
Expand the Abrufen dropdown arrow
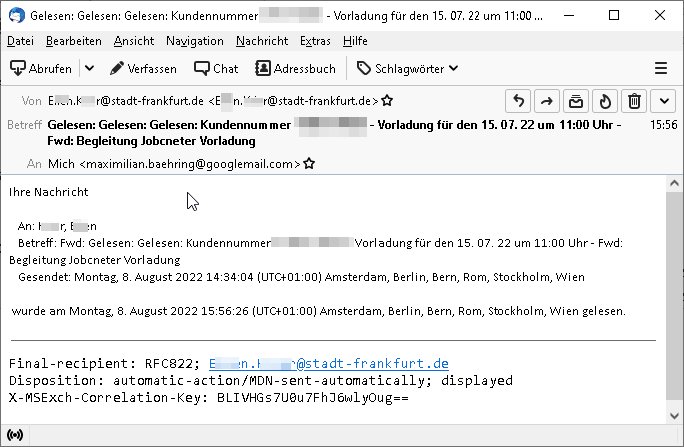(89, 68)
